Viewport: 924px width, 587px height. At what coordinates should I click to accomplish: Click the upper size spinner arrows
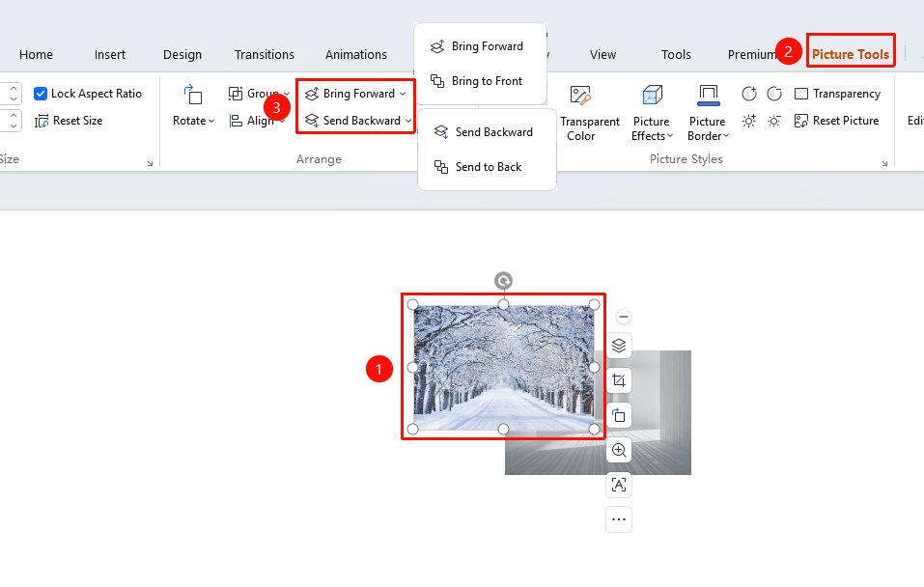tap(14, 93)
